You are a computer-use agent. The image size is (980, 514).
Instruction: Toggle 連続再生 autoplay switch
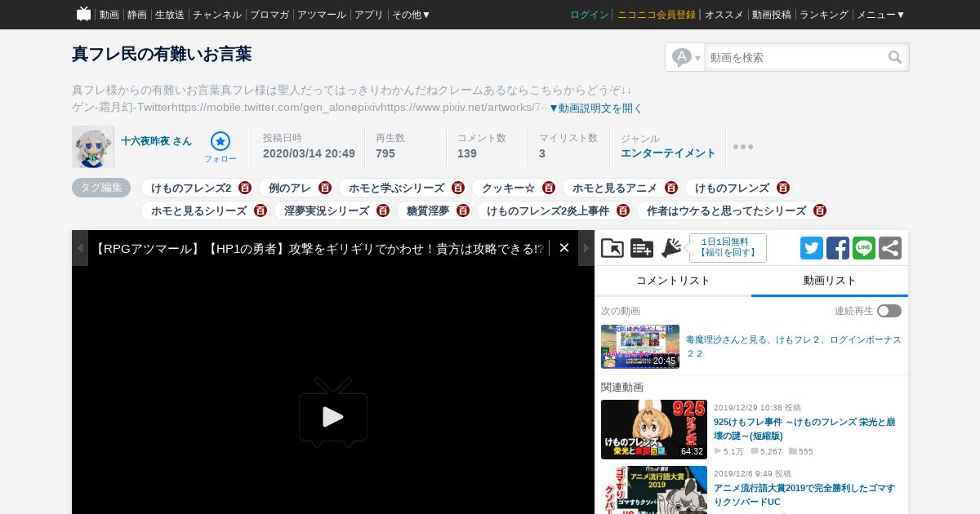point(889,311)
